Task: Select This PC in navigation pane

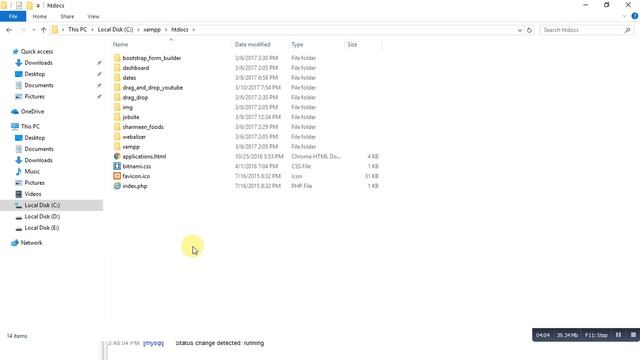Action: click(30, 127)
